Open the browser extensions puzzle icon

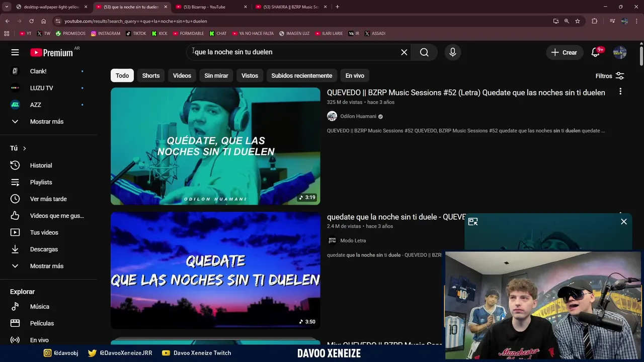pyautogui.click(x=594, y=21)
